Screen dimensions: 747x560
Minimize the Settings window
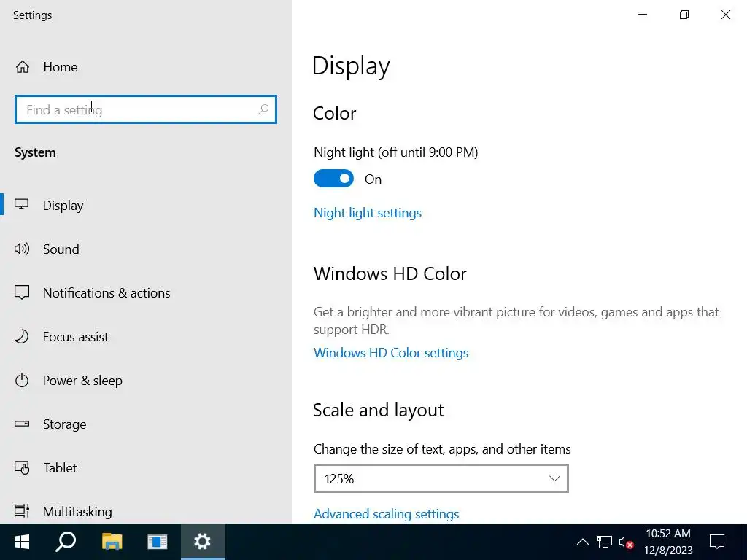tap(643, 15)
